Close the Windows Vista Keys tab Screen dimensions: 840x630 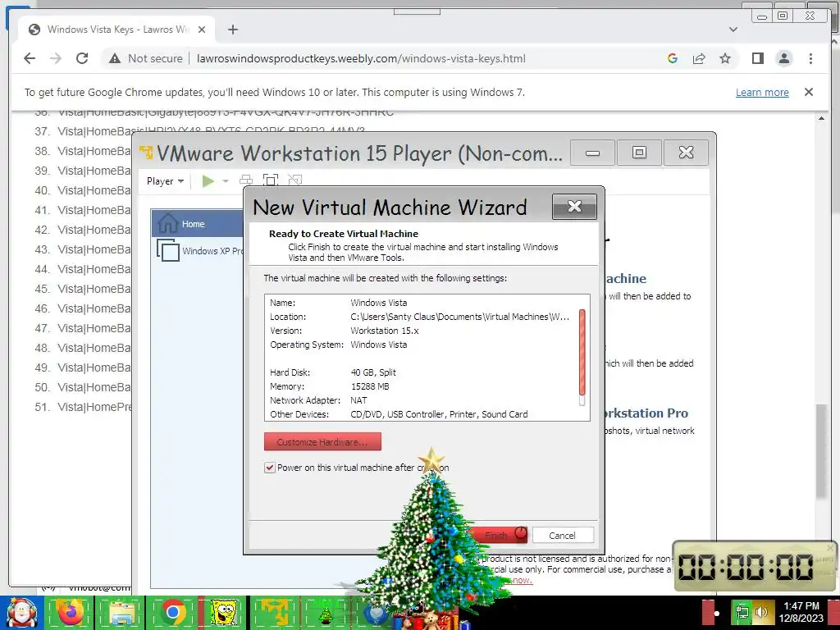[202, 30]
